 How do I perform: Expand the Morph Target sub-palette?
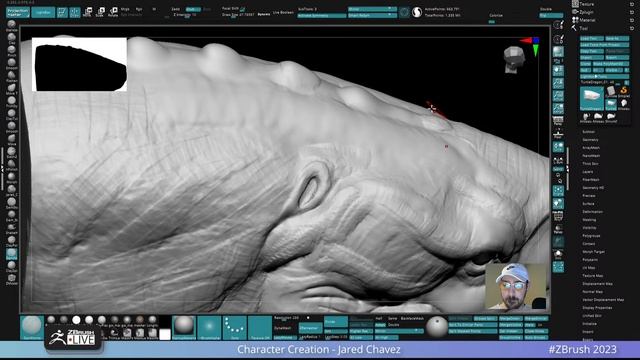593,252
